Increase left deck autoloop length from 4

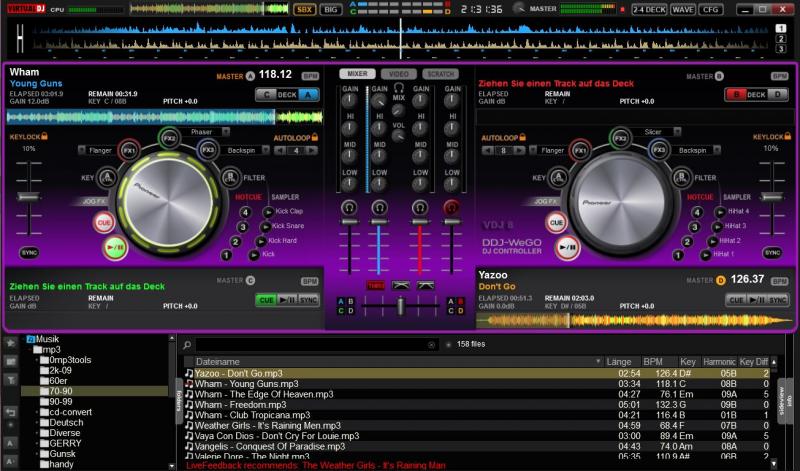coord(312,151)
